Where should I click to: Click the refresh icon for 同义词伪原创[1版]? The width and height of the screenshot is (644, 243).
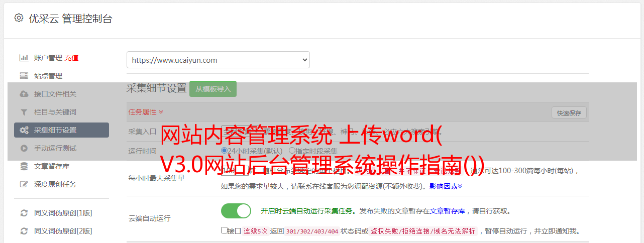click(x=24, y=213)
